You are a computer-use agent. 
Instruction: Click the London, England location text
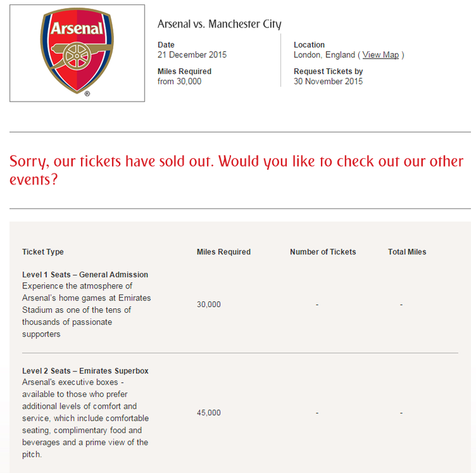(324, 55)
